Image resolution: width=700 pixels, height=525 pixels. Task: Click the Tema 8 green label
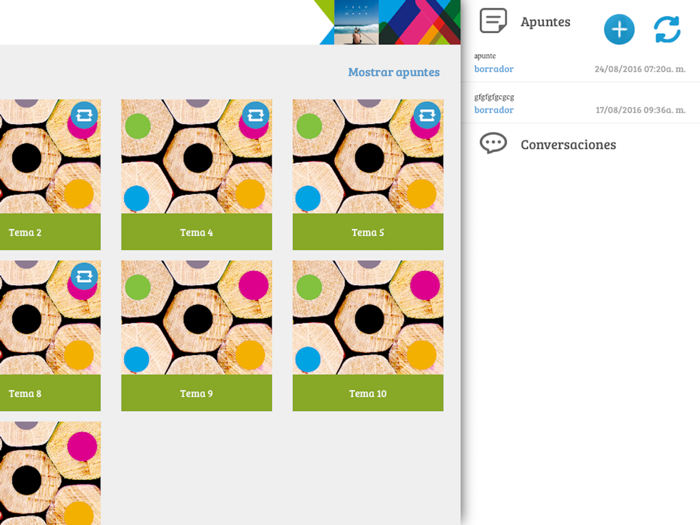pyautogui.click(x=50, y=393)
